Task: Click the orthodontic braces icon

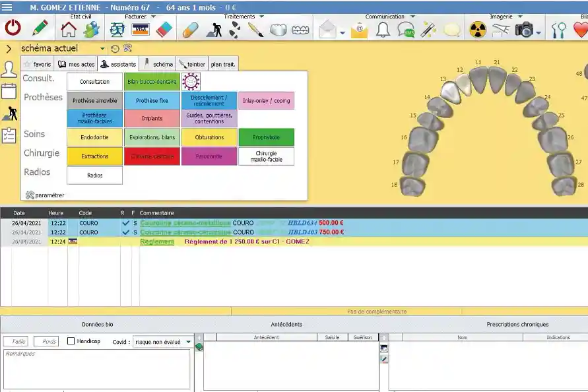Action: pyautogui.click(x=300, y=29)
